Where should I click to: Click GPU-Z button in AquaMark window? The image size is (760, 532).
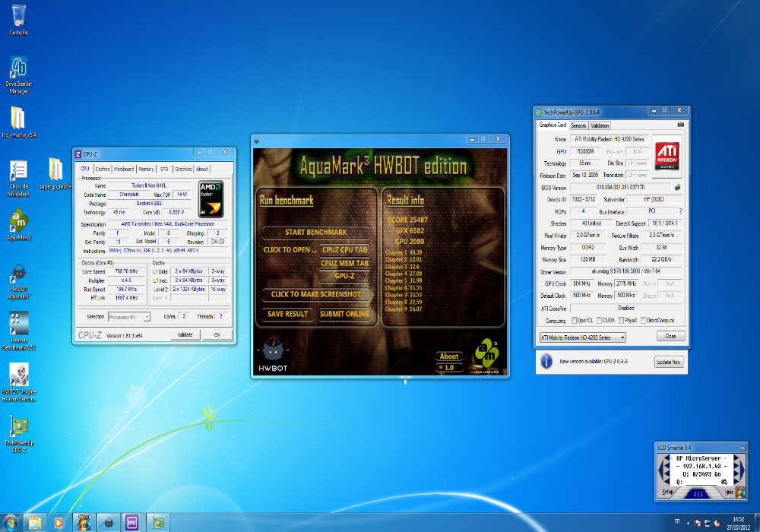[x=344, y=276]
